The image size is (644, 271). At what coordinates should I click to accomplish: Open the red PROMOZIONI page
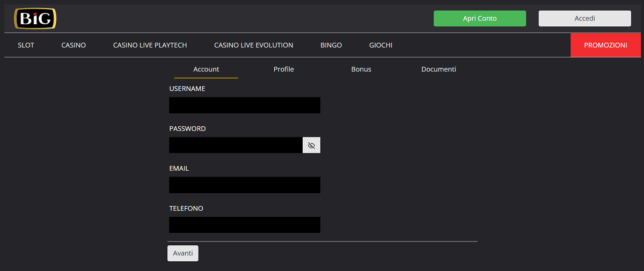605,45
